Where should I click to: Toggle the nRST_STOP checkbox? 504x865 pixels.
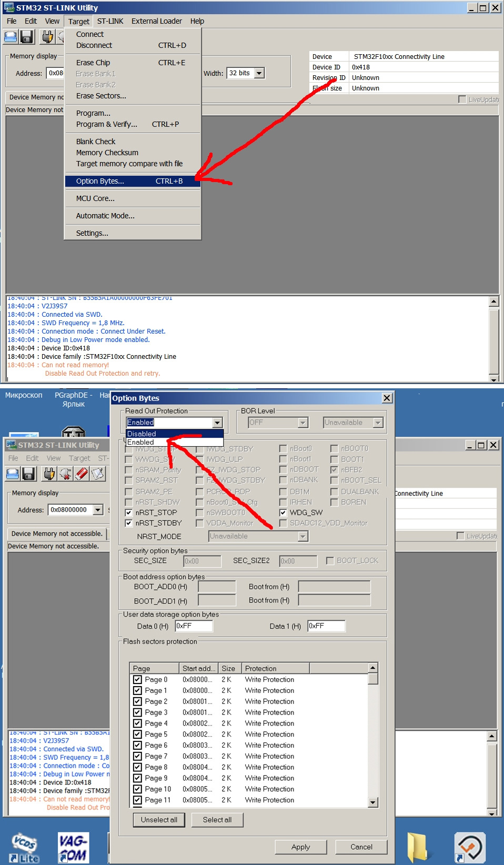point(128,512)
